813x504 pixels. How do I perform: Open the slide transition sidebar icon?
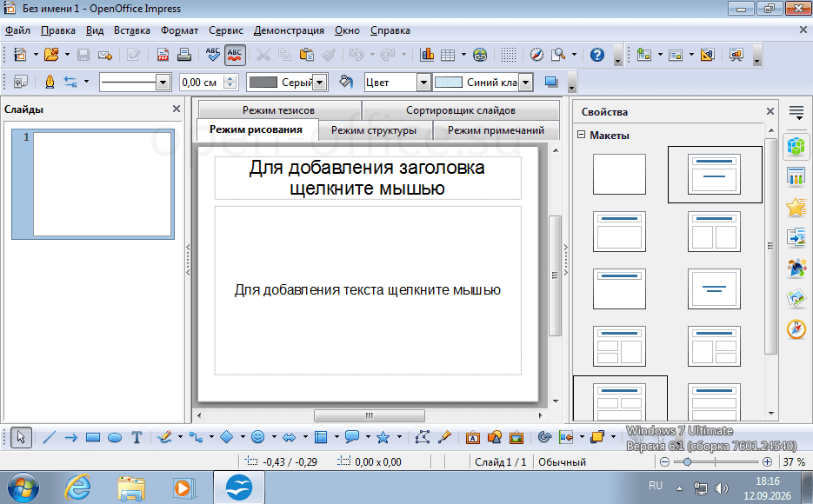(796, 238)
